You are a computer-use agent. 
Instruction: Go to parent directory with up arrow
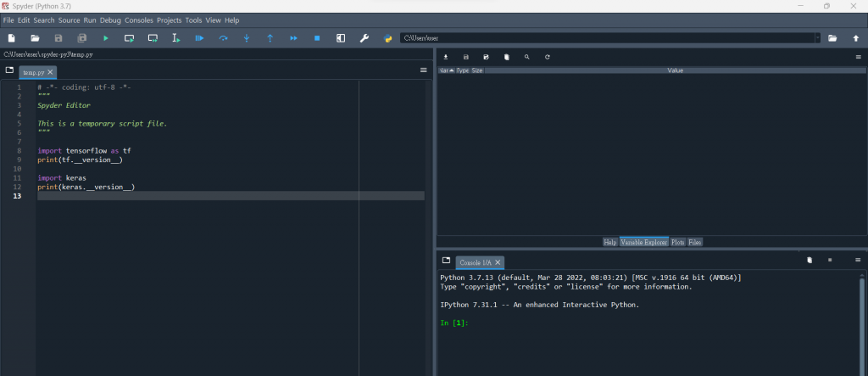pos(856,38)
